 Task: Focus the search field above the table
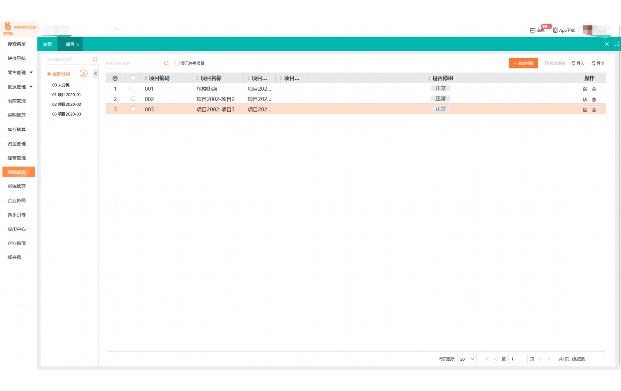[133, 63]
